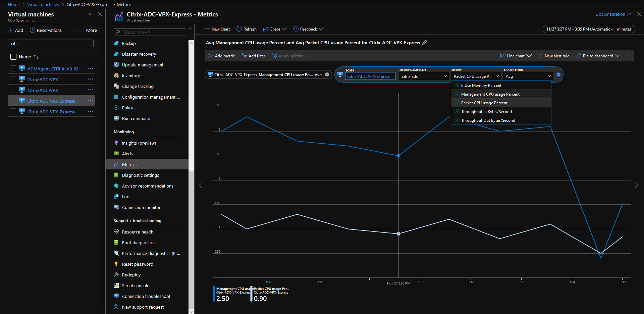
Task: Open the chart's more options ellipsis
Action: tap(629, 56)
